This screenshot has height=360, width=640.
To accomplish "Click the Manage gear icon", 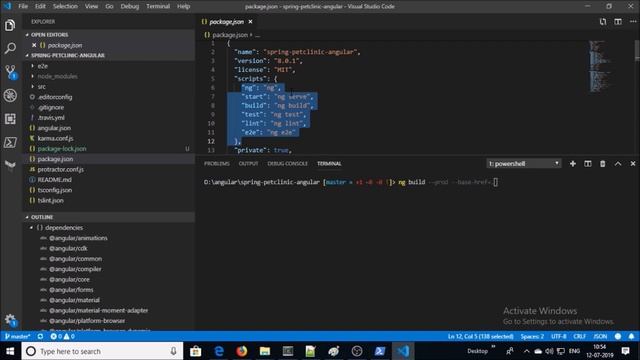I will 10,320.
